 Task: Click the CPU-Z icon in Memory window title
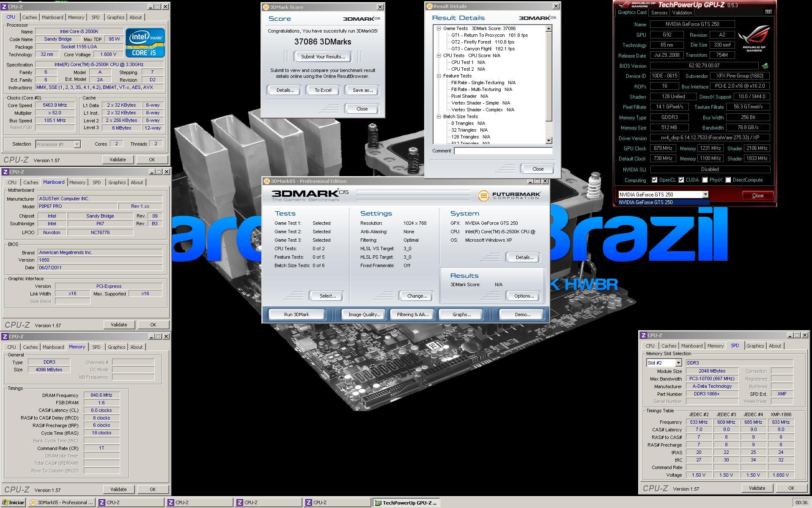(5, 337)
